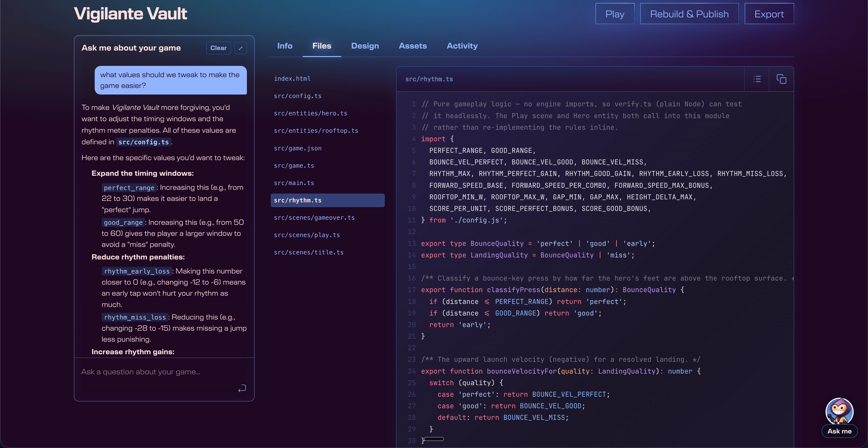This screenshot has width=868, height=448.
Task: Select src/entities/rooftop.ts
Action: (328, 130)
